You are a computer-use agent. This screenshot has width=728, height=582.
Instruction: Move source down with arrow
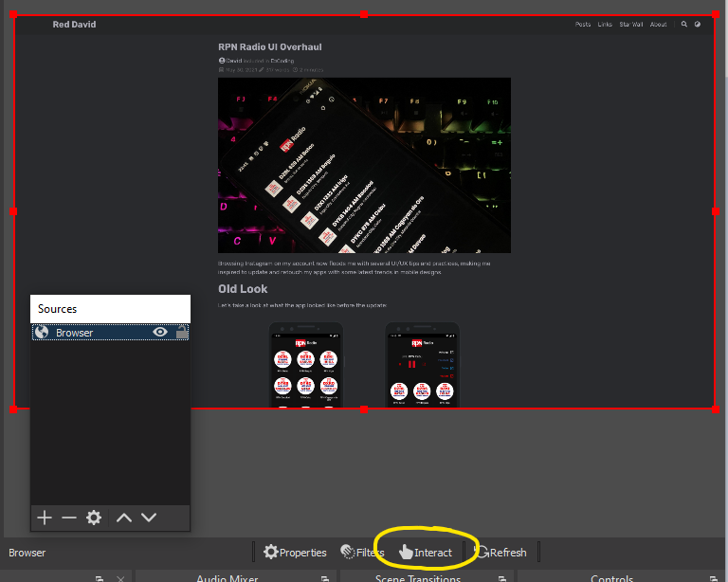(149, 518)
